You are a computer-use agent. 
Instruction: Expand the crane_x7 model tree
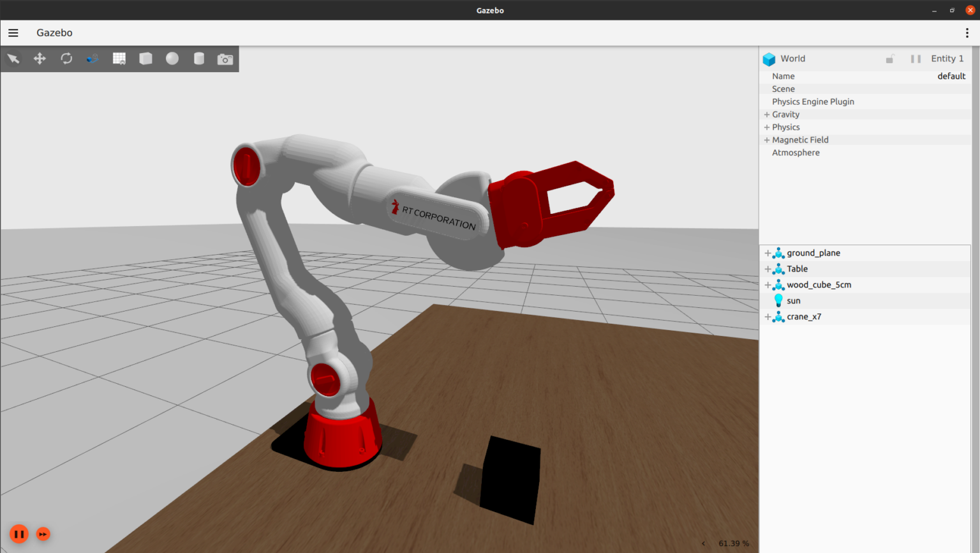(x=768, y=317)
